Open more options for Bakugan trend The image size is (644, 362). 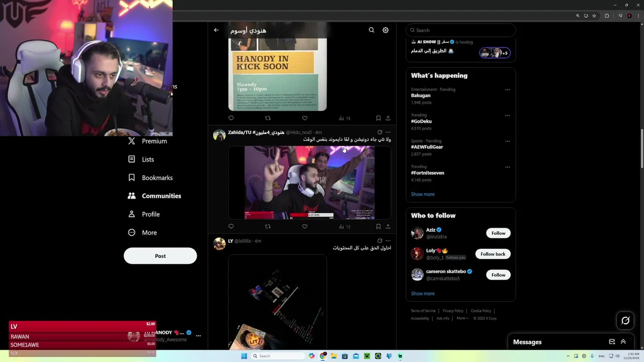point(507,89)
